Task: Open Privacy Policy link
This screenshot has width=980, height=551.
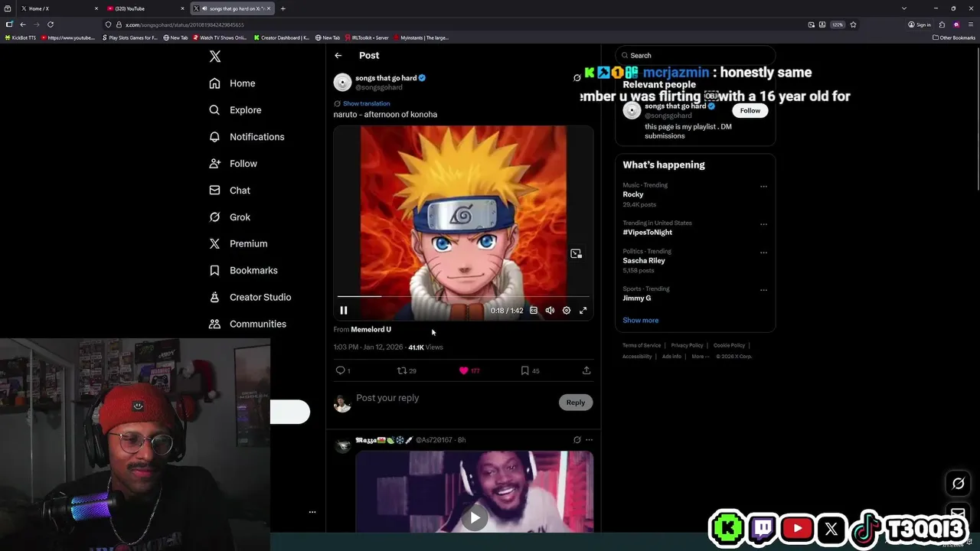Action: 687,345
